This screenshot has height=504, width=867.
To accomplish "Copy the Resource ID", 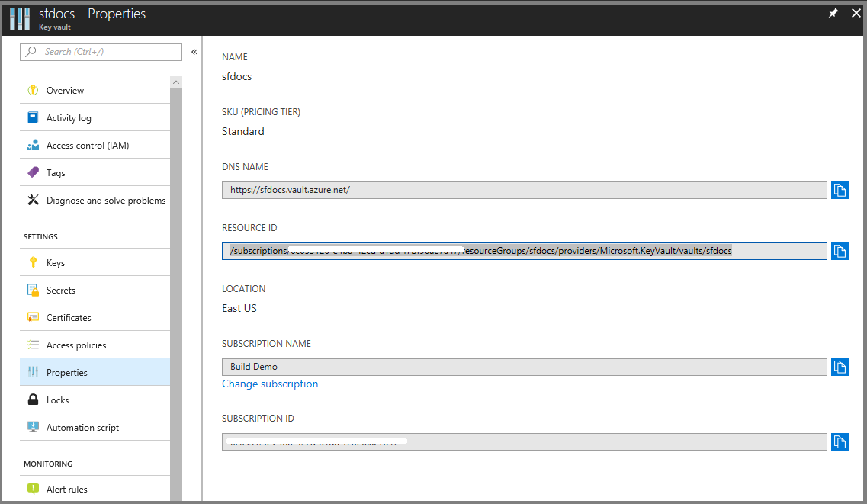I will [x=840, y=251].
